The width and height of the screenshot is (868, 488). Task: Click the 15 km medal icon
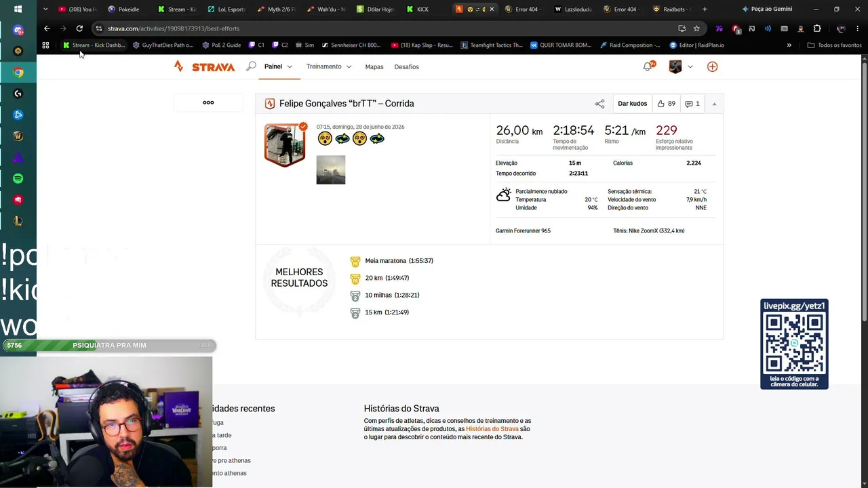tap(355, 313)
